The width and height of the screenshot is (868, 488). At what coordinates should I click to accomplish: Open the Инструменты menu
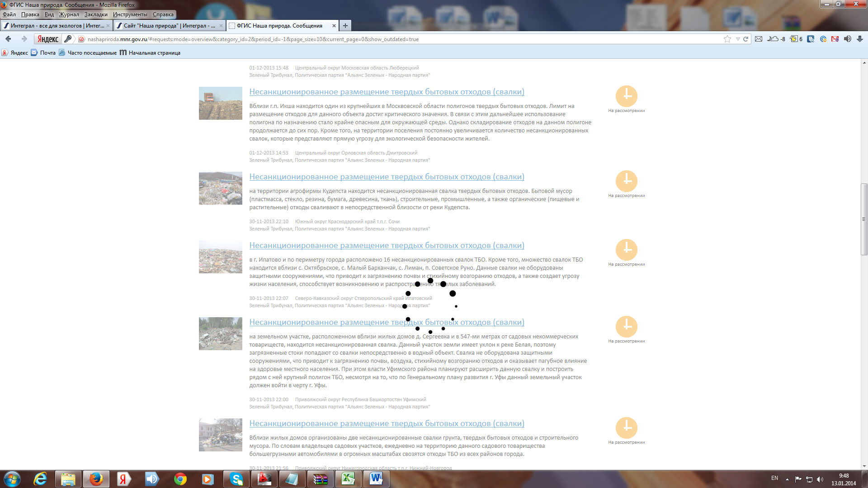pos(130,14)
